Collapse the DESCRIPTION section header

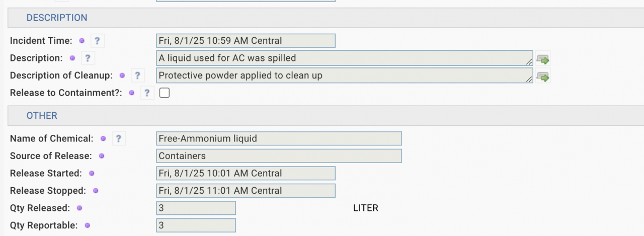click(57, 18)
